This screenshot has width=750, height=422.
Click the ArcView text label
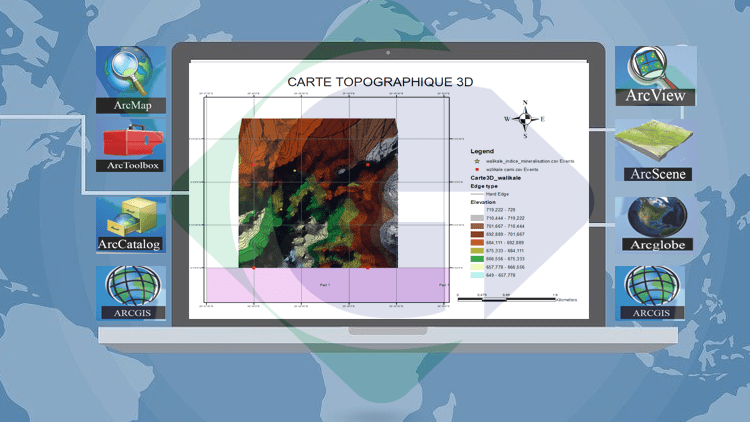[655, 96]
